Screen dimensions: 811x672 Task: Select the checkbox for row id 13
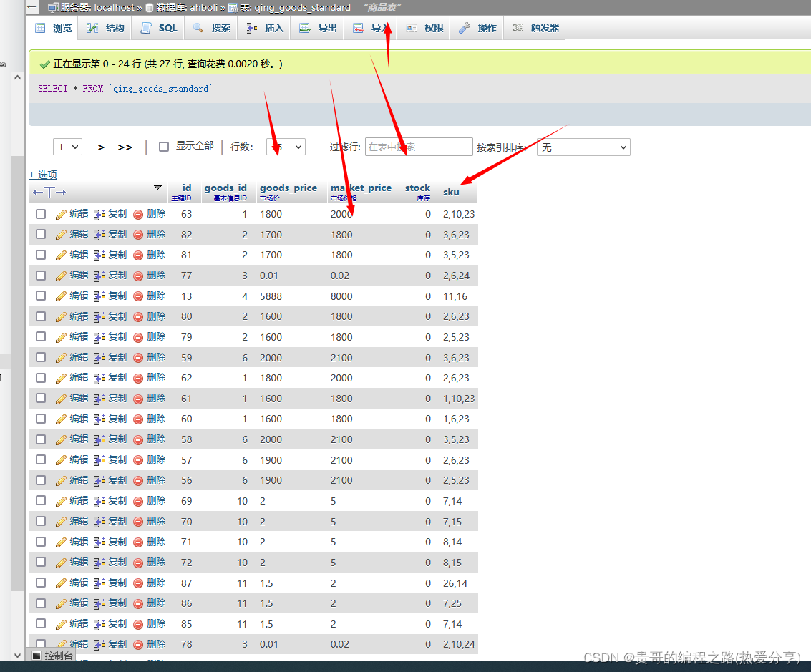pos(41,296)
